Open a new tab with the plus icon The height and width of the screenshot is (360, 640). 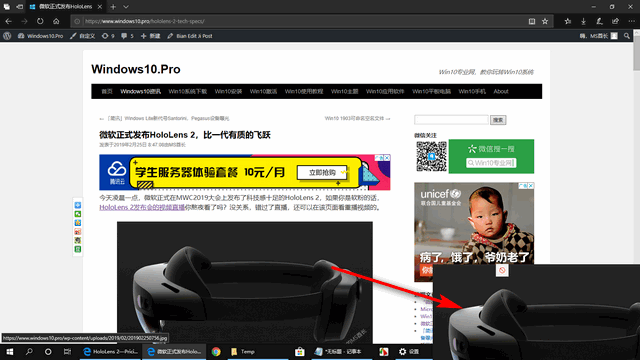113,7
